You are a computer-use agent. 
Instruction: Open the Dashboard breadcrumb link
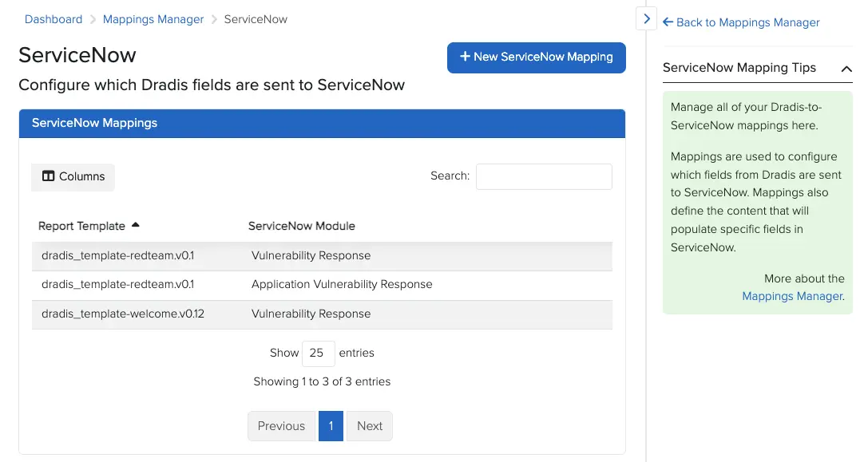tap(54, 19)
